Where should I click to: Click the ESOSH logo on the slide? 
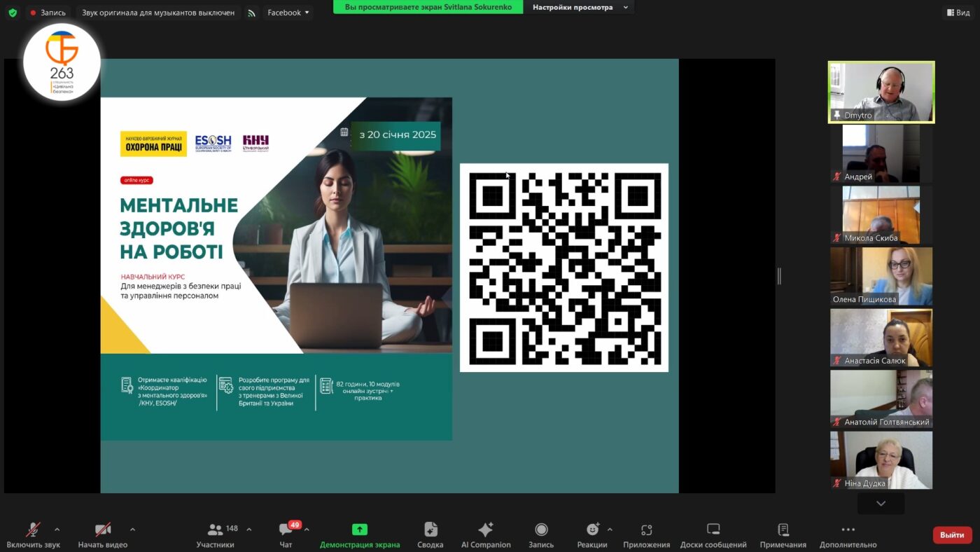point(213,144)
